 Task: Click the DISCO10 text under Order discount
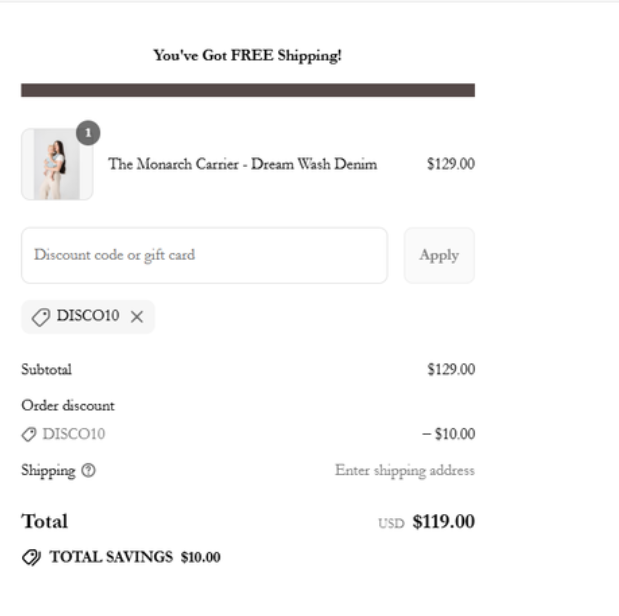coord(74,434)
